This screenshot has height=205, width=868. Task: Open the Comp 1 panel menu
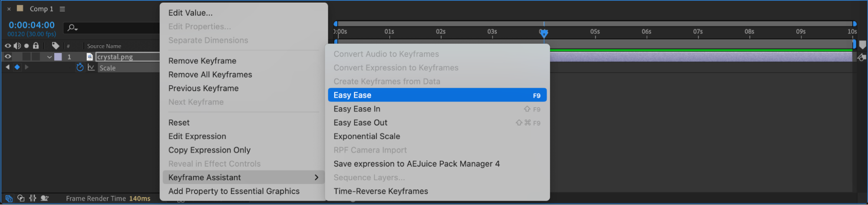63,9
